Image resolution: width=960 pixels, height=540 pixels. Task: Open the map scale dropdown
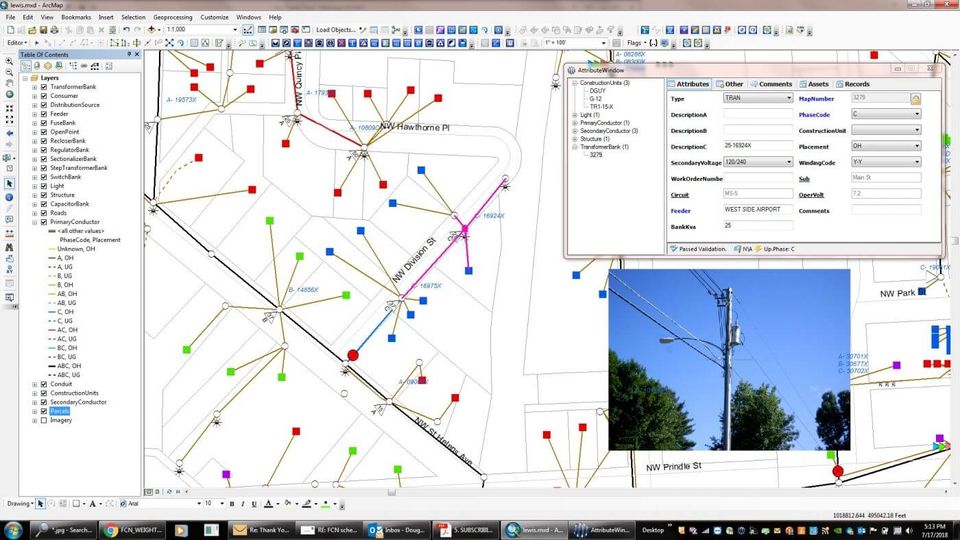pyautogui.click(x=237, y=30)
